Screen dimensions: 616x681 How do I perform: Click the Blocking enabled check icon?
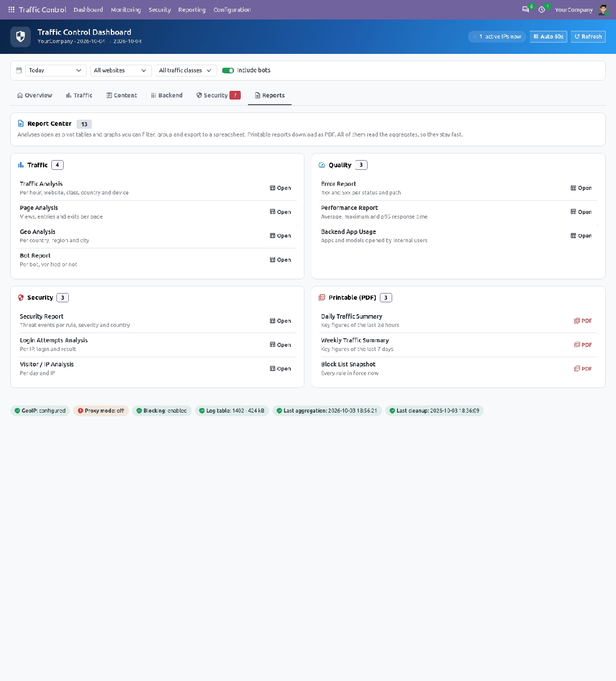coord(139,411)
